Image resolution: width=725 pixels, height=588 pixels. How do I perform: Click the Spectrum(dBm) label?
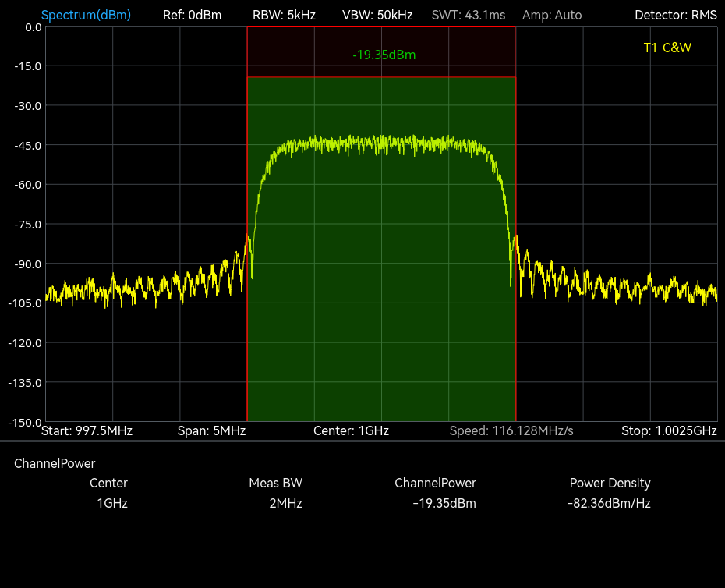tap(86, 16)
